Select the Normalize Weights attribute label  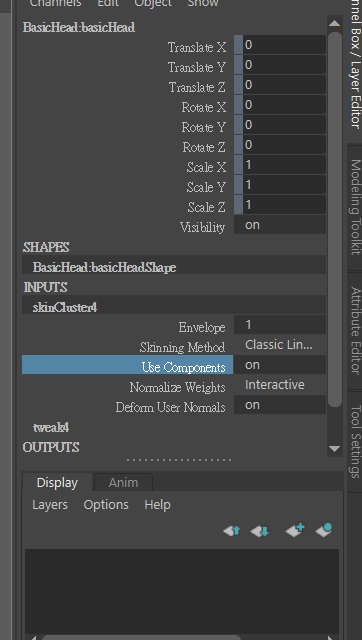[178, 387]
